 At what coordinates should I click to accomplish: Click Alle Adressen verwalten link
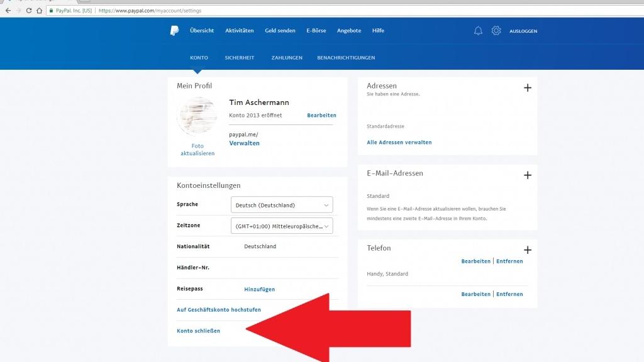click(399, 143)
